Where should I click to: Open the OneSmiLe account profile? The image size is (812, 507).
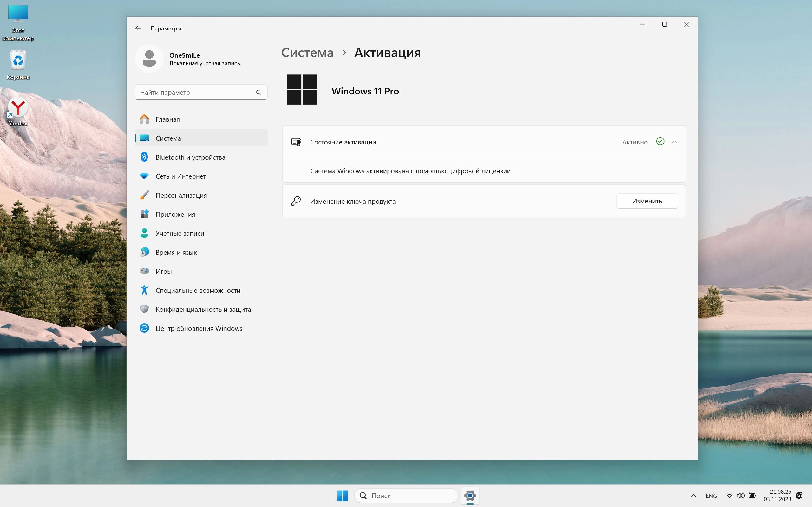tap(188, 59)
